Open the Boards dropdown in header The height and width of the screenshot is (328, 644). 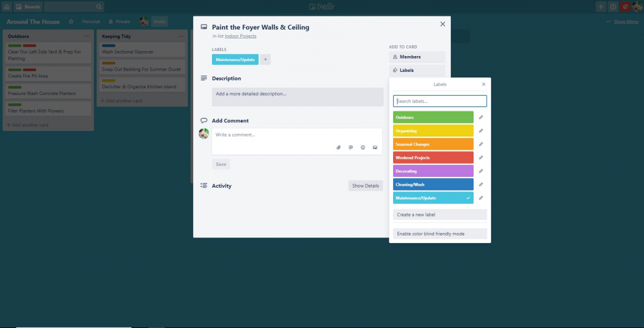(28, 6)
